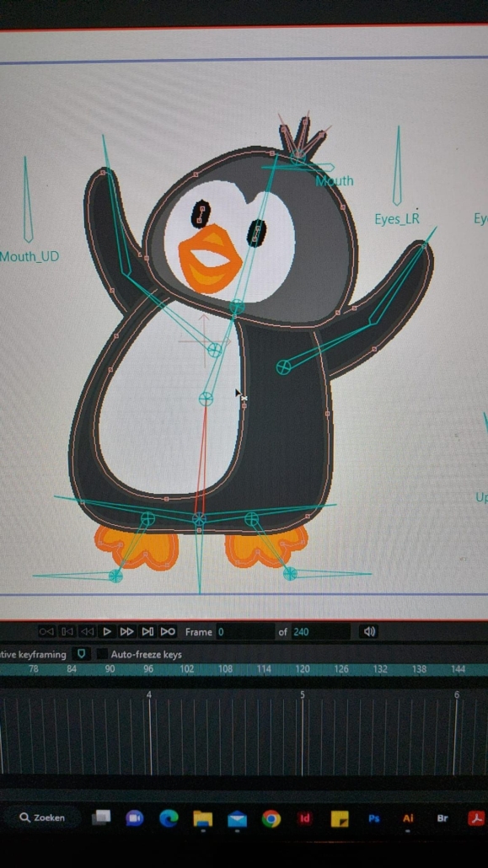Open InDesign from the taskbar
Image resolution: width=488 pixels, height=868 pixels.
tap(304, 818)
